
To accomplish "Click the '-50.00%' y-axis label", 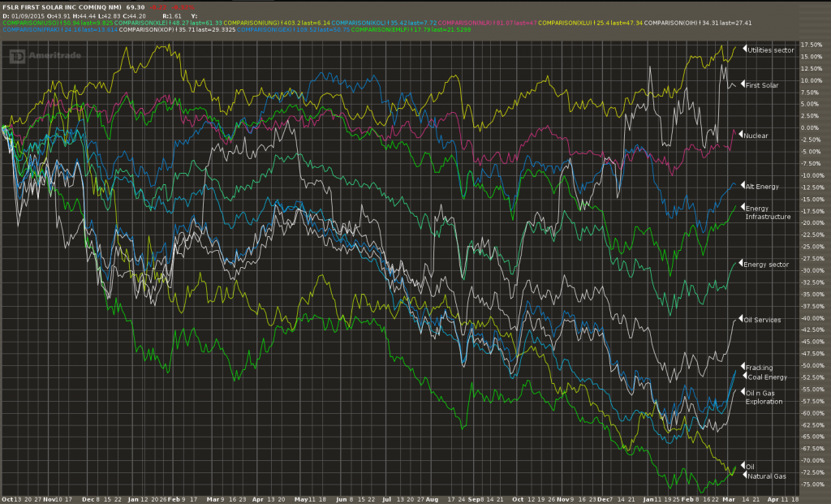I will coord(812,366).
